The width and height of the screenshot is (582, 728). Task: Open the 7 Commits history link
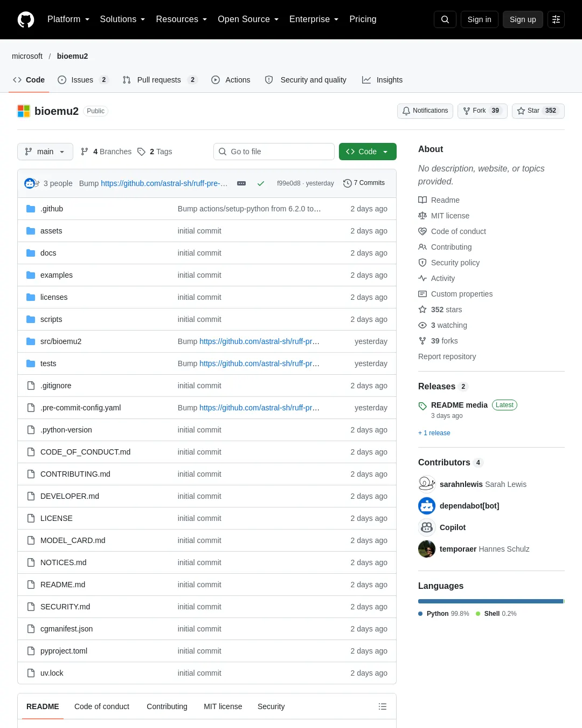[x=364, y=183]
